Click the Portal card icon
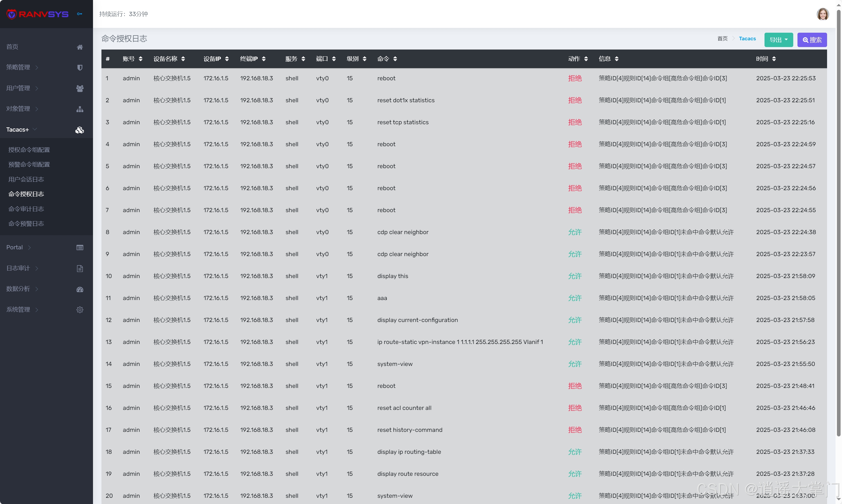Screen dimensions: 842x504 [80, 248]
